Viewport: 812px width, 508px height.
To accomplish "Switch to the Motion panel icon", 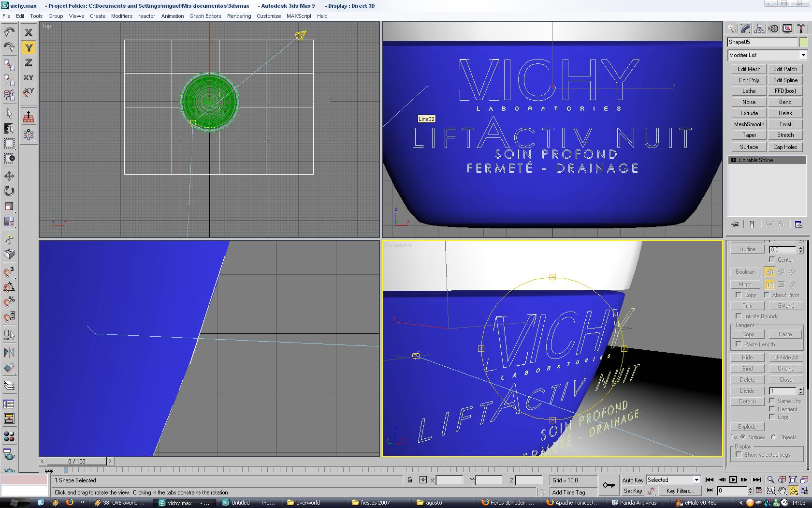I will [773, 29].
